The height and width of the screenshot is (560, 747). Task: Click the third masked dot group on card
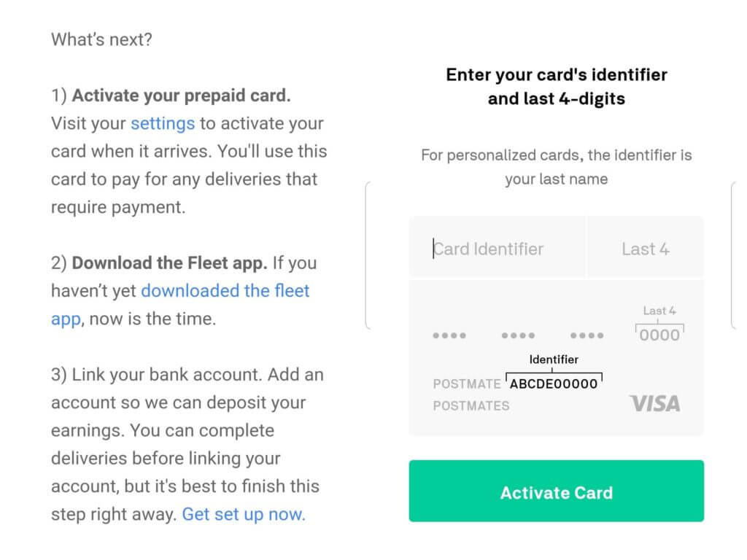587,335
